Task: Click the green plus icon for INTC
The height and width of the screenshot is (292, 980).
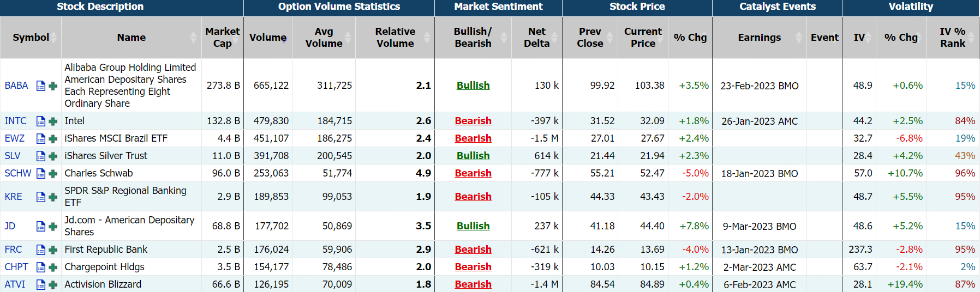Action: (53, 121)
